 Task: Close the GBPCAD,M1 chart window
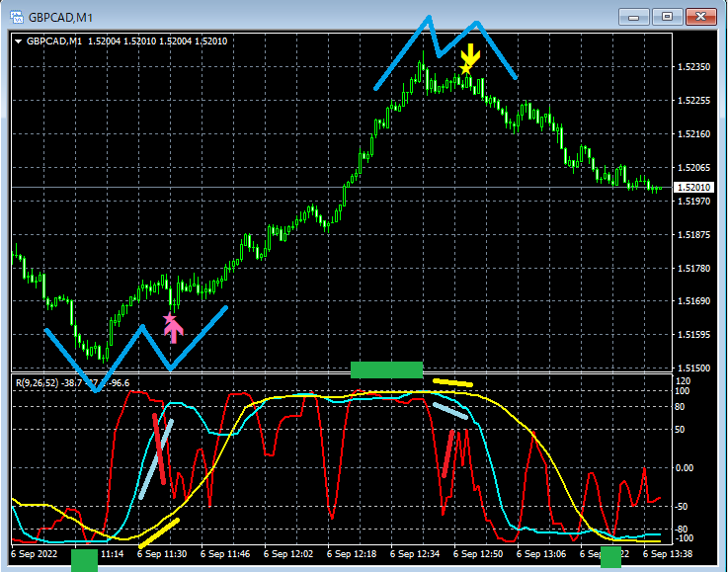pyautogui.click(x=701, y=17)
